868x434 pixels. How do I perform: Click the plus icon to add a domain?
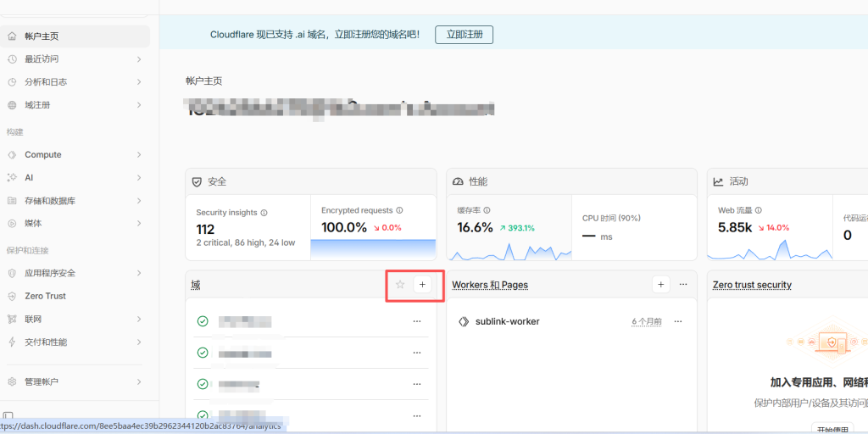tap(422, 285)
